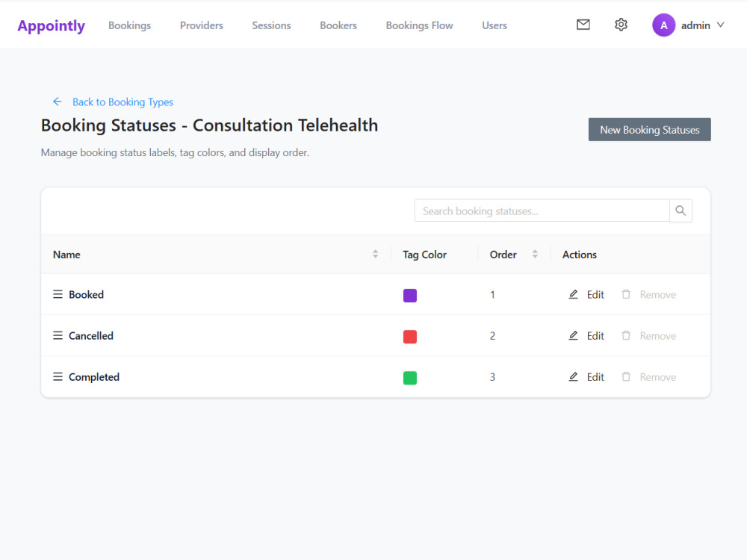Remove the Completed status

pos(658,377)
